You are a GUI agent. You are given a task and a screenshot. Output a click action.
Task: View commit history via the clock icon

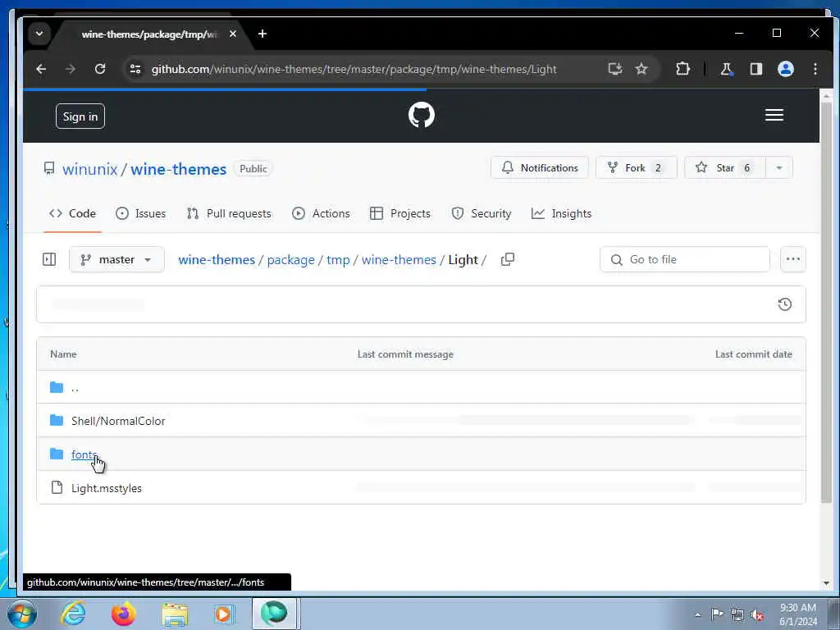click(785, 304)
